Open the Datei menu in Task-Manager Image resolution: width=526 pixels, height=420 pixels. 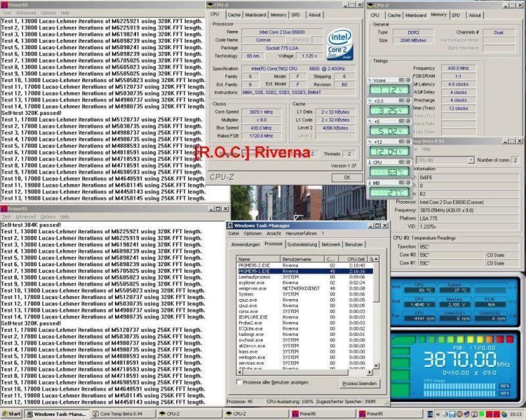click(233, 233)
